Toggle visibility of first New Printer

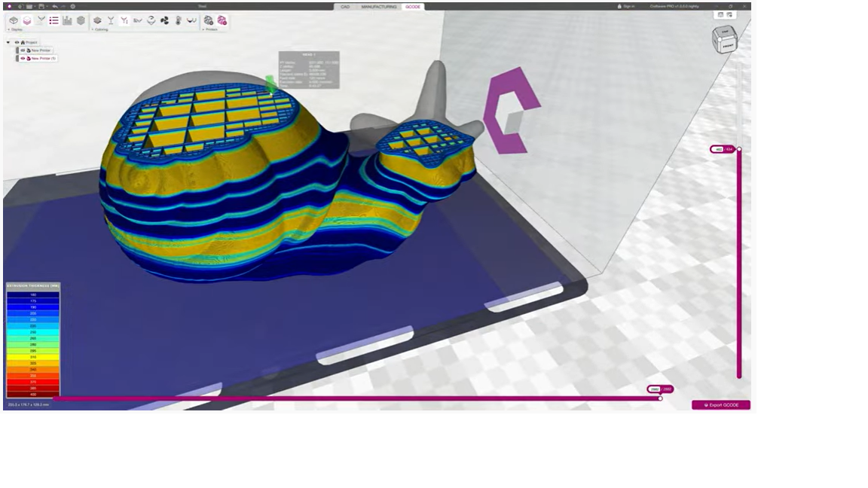tap(23, 50)
